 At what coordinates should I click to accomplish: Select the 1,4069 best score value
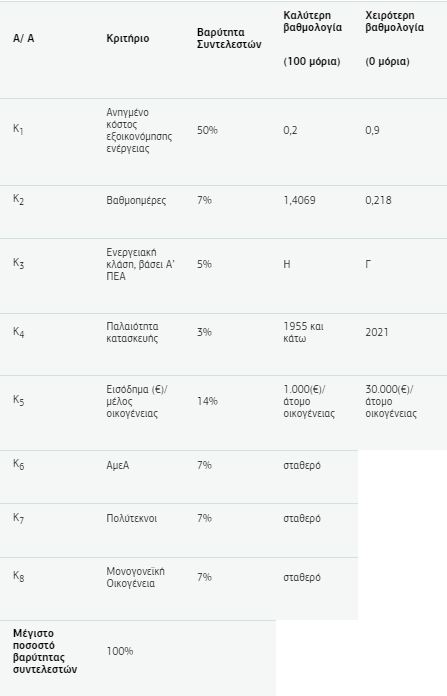click(x=299, y=200)
